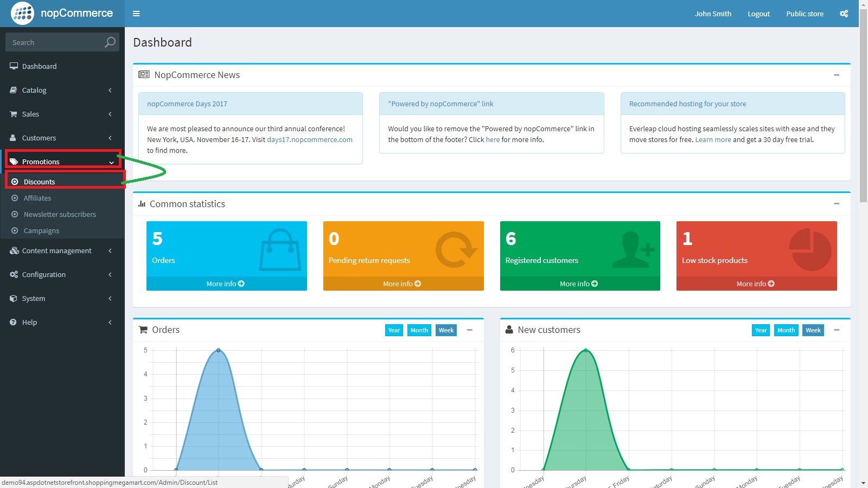
Task: Open John Smith account link
Action: point(713,14)
